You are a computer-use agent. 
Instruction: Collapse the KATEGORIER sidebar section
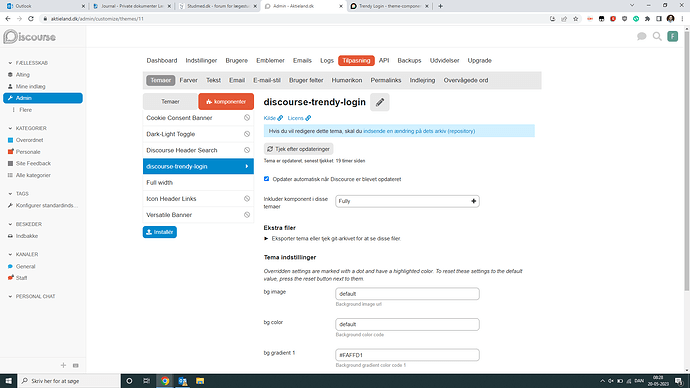(27, 128)
